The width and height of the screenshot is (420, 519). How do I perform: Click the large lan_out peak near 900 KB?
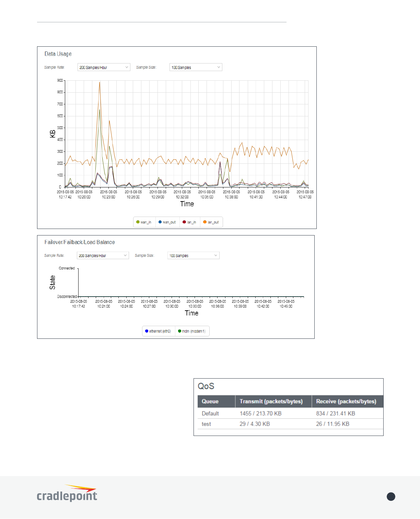click(100, 82)
